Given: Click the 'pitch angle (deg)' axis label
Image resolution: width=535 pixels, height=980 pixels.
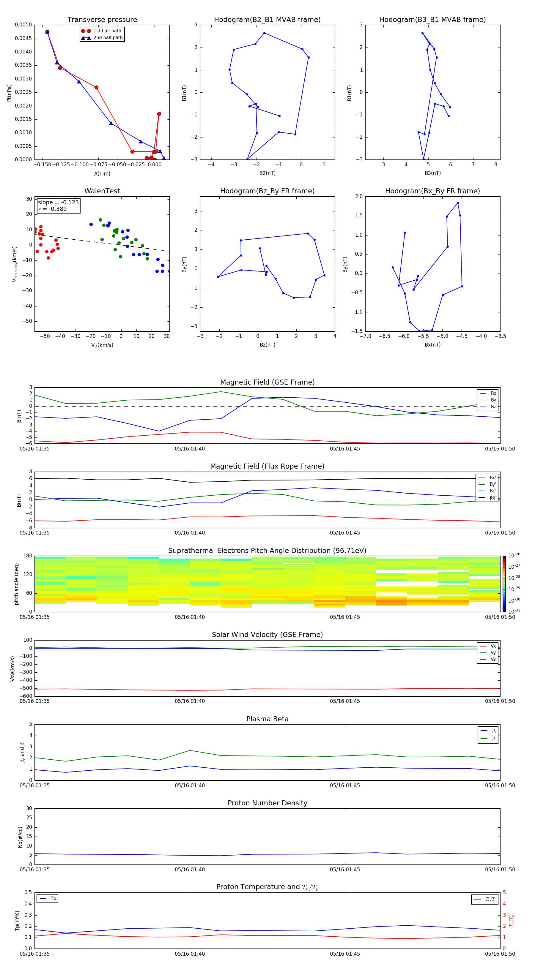Looking at the screenshot, I should (16, 584).
